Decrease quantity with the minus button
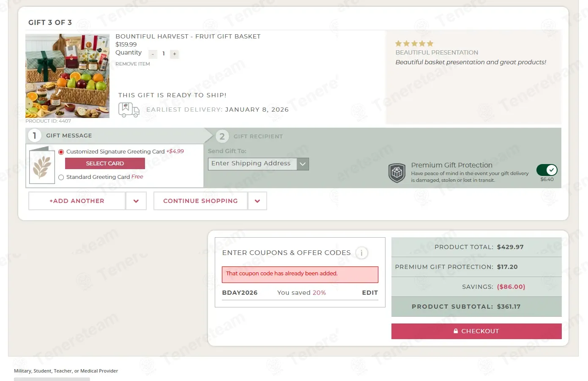The height and width of the screenshot is (381, 588). (x=153, y=54)
